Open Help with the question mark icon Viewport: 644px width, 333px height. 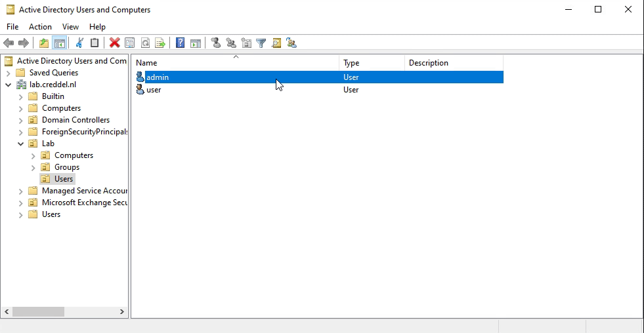(180, 43)
